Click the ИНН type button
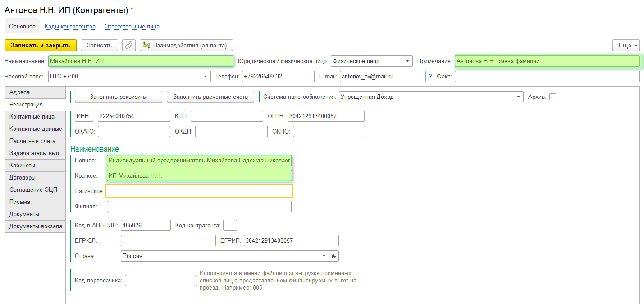644x304 pixels. (x=83, y=116)
